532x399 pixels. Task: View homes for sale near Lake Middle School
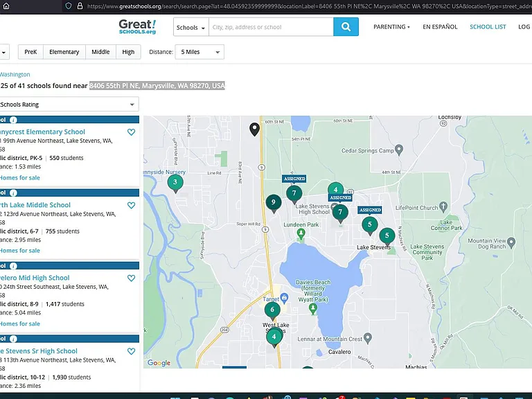20,250
